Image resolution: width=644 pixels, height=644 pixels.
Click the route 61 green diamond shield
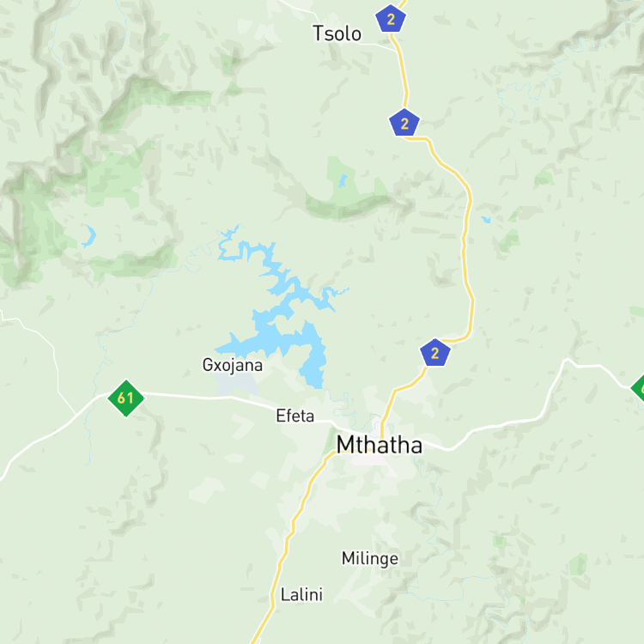125,398
